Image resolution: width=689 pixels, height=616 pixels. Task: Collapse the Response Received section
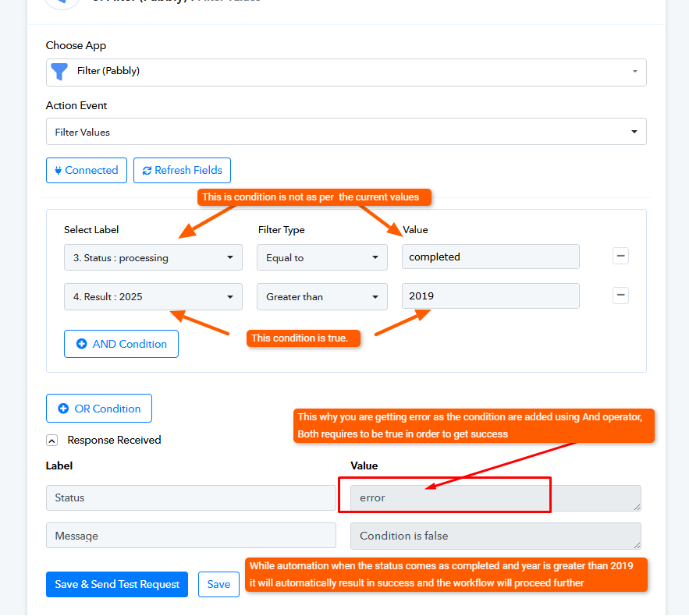coord(51,441)
